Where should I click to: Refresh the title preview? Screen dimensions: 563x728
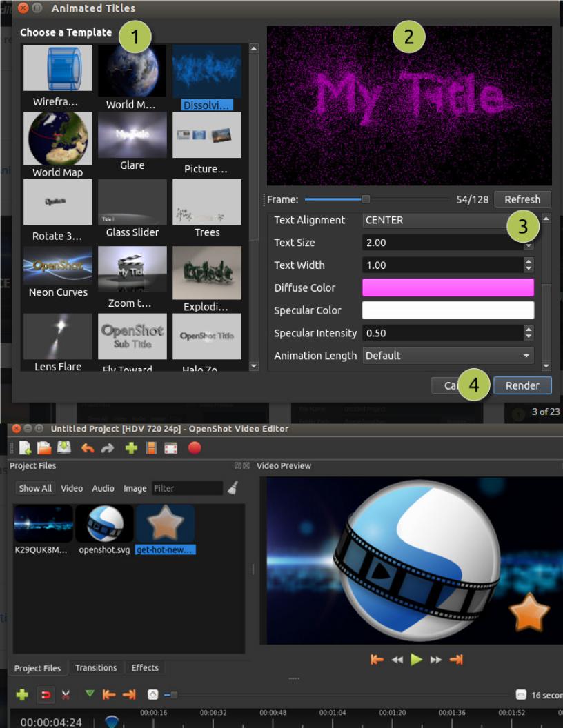[522, 199]
